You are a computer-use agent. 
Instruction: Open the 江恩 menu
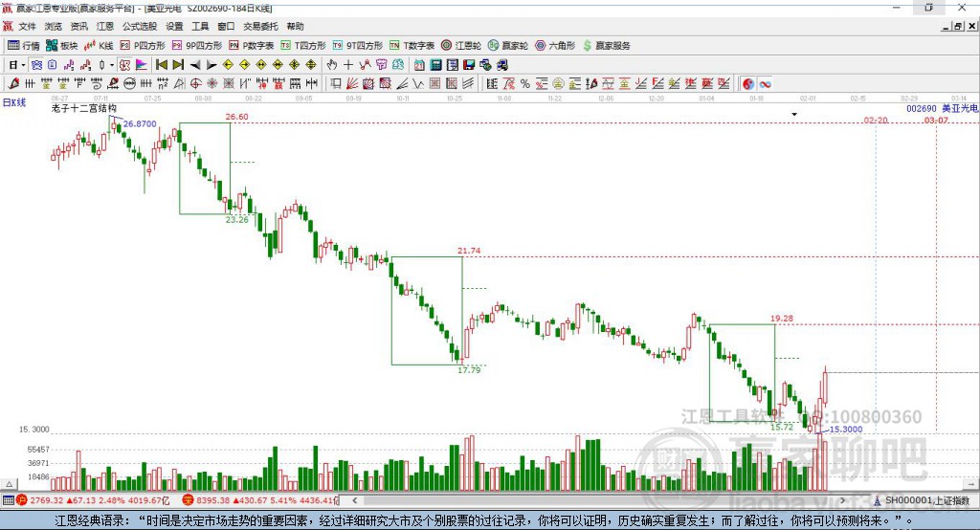point(105,26)
